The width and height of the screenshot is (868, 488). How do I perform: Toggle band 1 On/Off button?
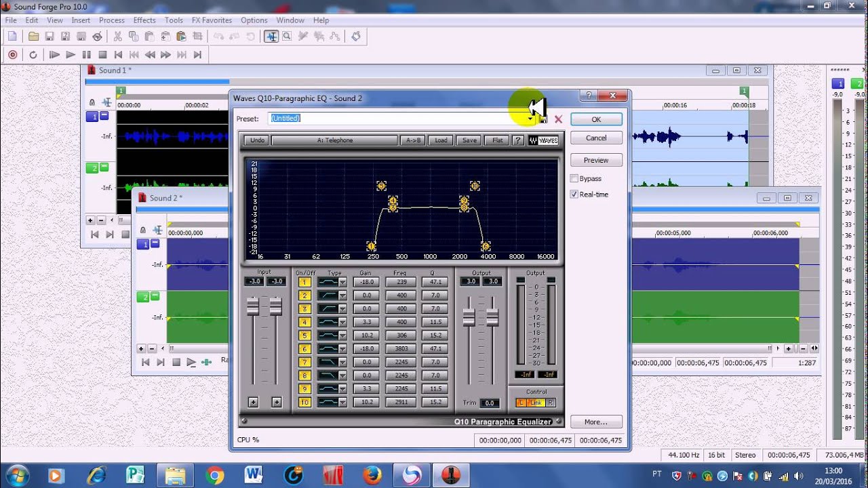click(304, 282)
